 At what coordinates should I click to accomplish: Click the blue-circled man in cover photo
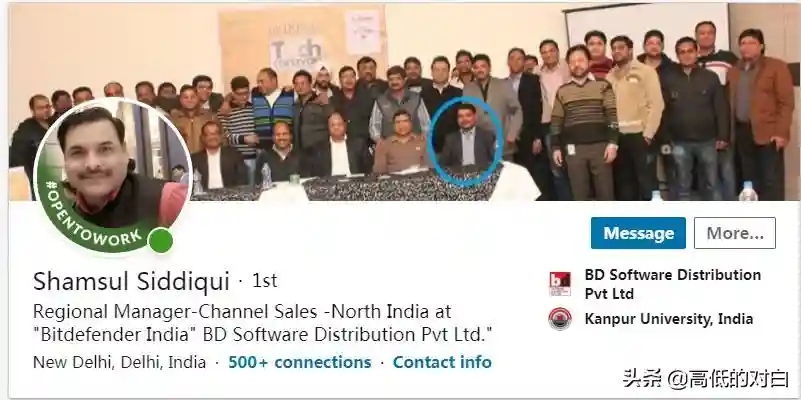point(465,142)
